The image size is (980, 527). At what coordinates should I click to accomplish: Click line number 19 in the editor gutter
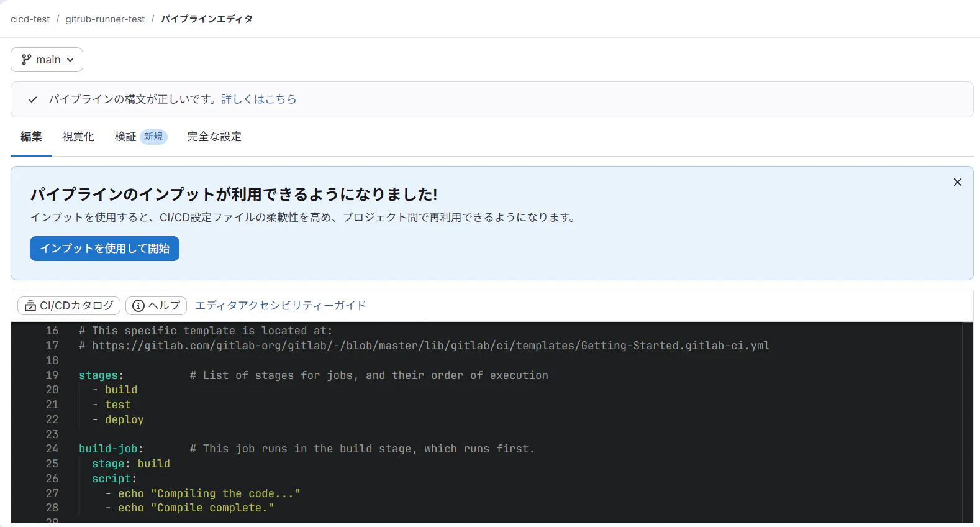(52, 375)
